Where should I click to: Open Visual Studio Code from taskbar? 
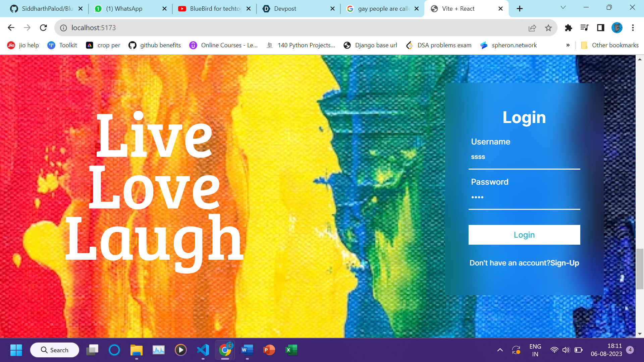[x=203, y=350]
